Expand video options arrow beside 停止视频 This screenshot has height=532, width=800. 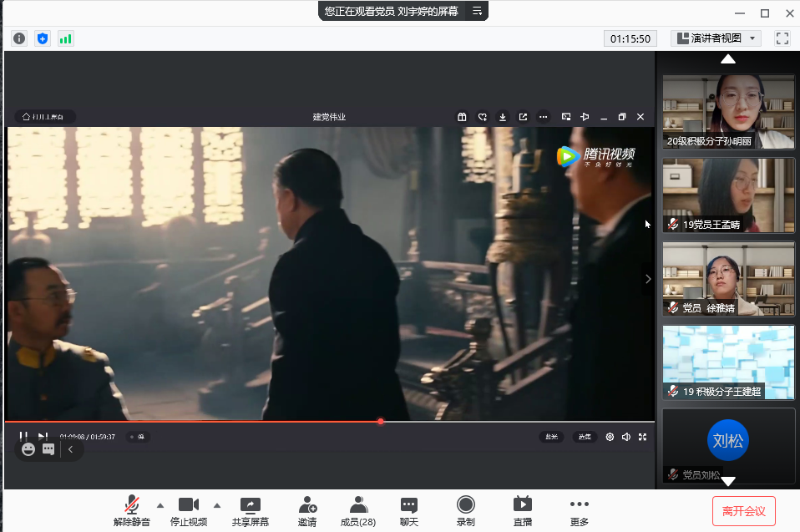tap(216, 504)
